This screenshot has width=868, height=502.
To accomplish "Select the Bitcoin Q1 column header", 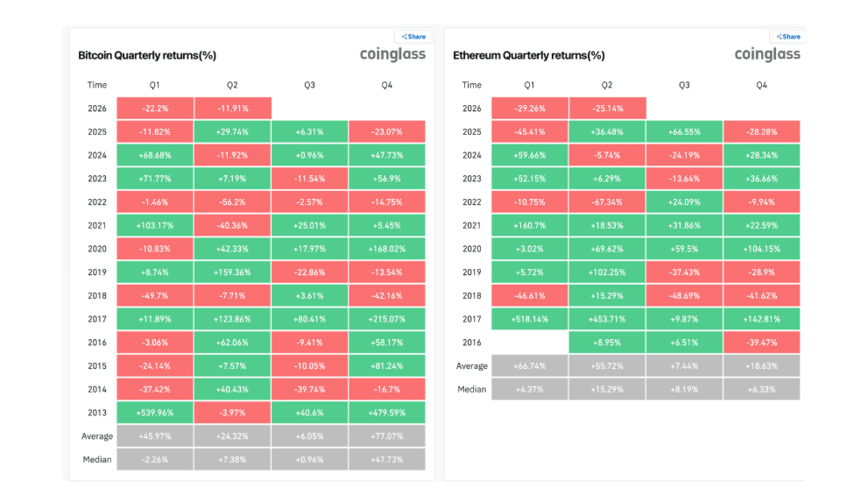I will point(154,85).
